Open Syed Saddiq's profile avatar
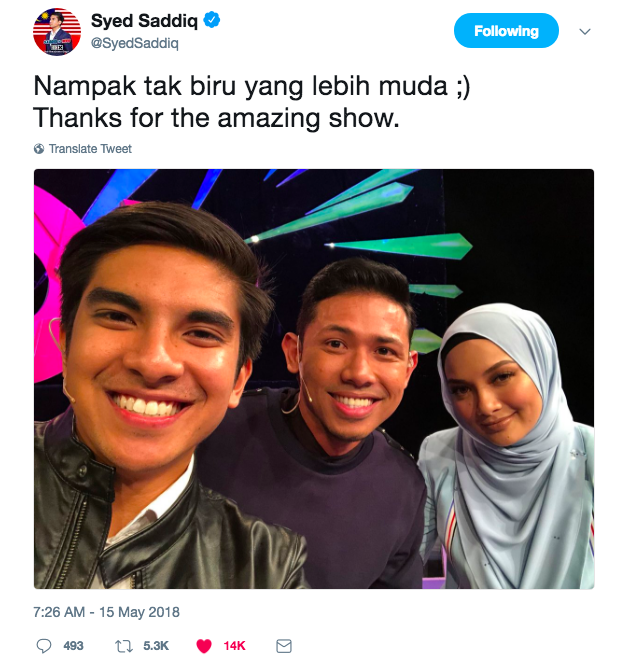 pos(57,32)
